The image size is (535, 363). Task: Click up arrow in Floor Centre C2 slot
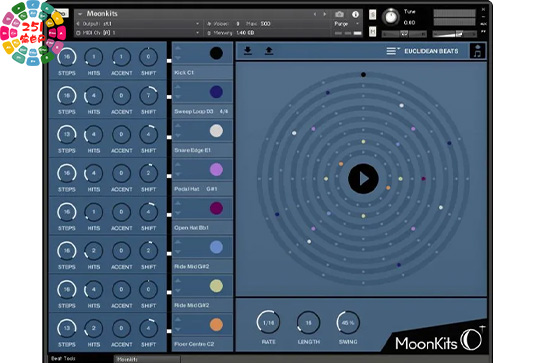[x=177, y=320]
